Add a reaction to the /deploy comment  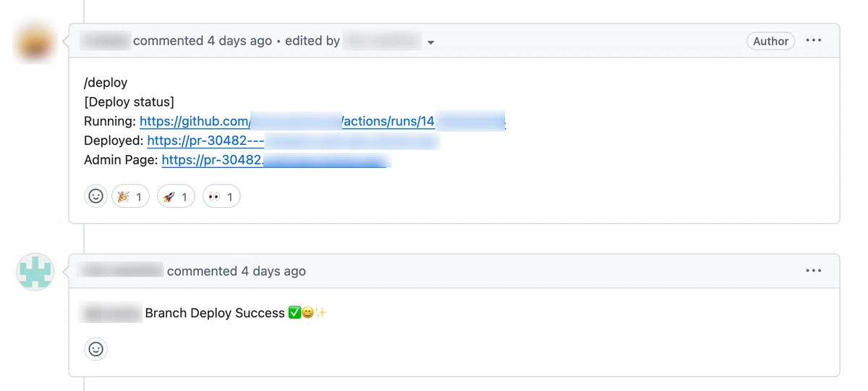95,196
